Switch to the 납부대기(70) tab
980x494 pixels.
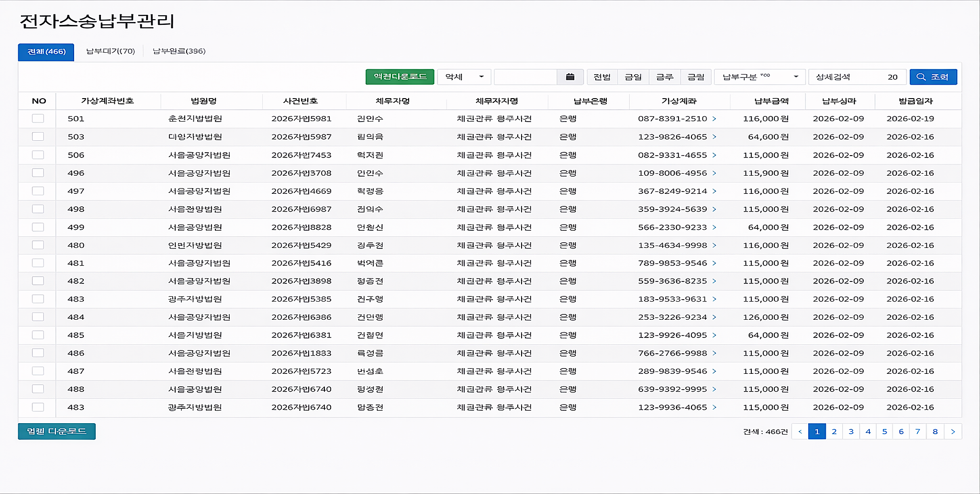(111, 51)
